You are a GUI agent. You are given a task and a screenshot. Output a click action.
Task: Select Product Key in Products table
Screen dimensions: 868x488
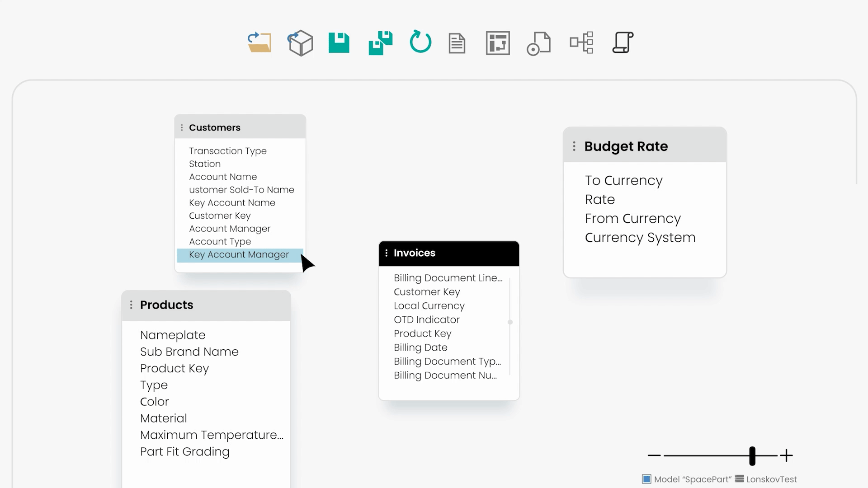tap(175, 369)
